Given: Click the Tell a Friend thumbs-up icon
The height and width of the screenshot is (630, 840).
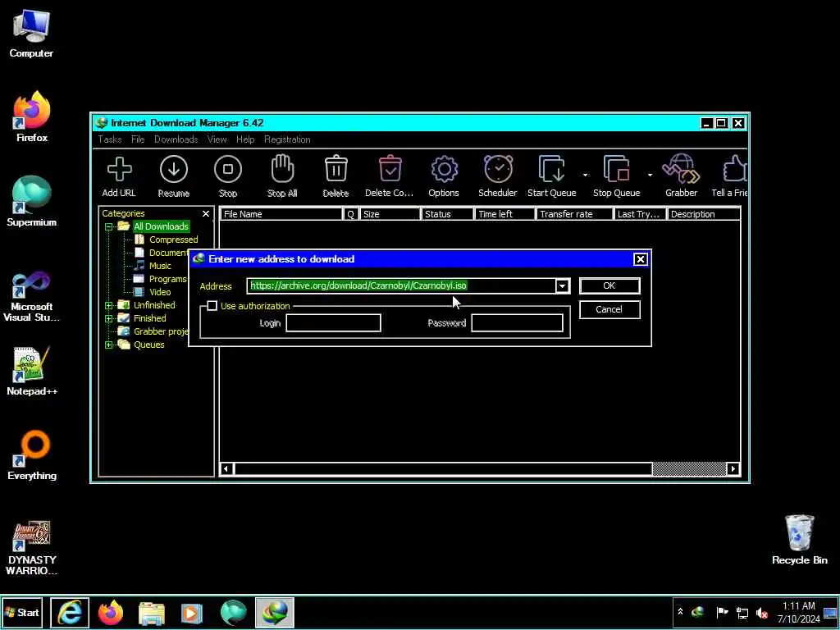Looking at the screenshot, I should click(x=734, y=169).
